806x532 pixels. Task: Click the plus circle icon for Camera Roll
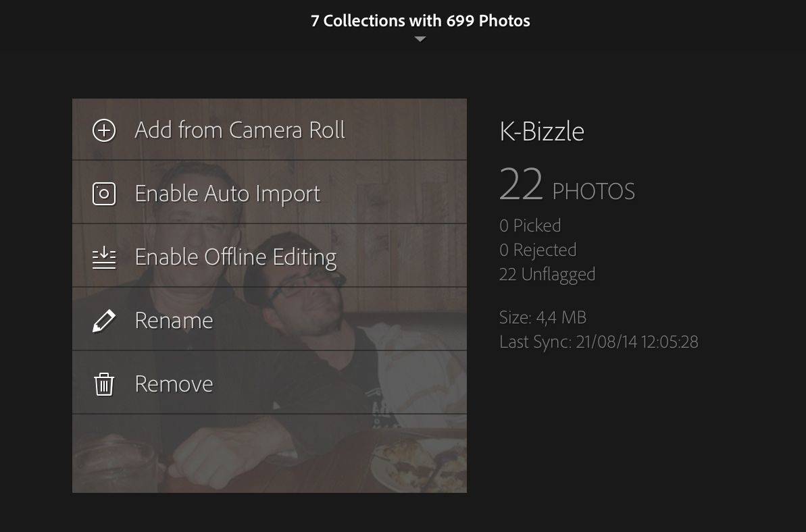point(104,130)
